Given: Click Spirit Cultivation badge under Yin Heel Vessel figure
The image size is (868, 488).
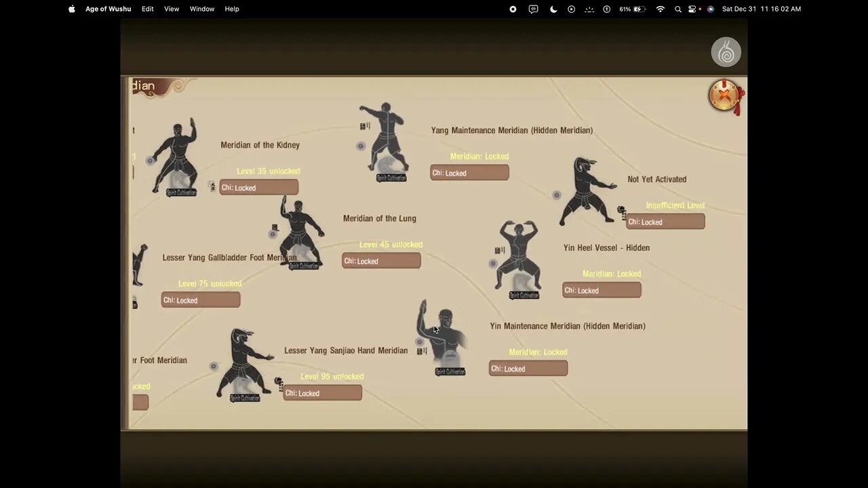Looking at the screenshot, I should coord(524,296).
